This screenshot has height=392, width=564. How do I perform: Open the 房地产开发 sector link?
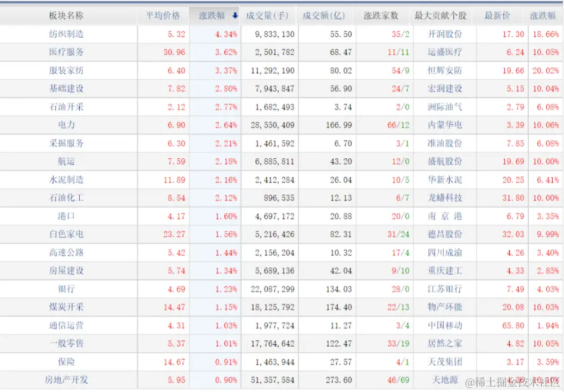click(66, 380)
